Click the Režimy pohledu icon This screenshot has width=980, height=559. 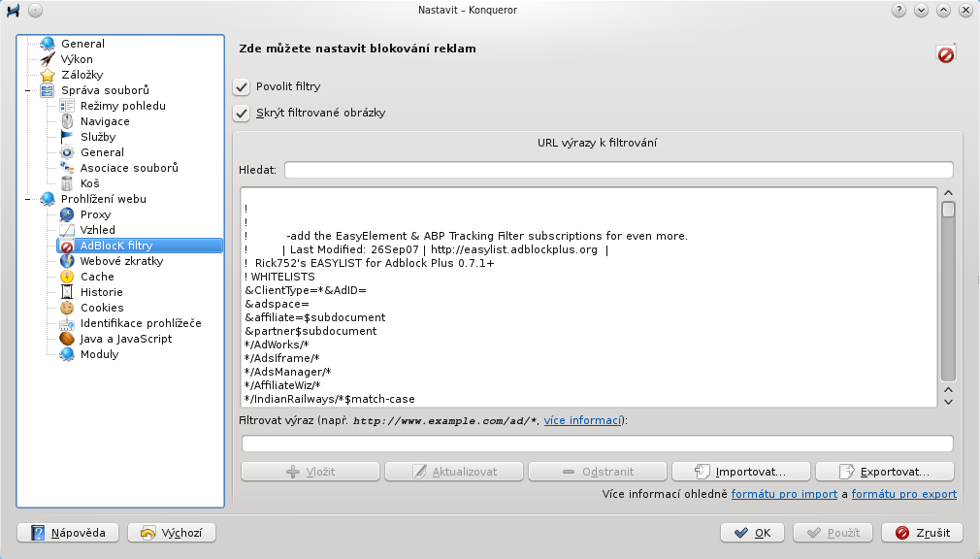click(x=67, y=106)
